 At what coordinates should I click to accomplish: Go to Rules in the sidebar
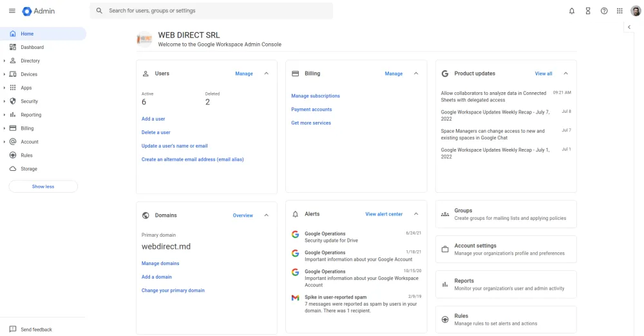point(26,155)
